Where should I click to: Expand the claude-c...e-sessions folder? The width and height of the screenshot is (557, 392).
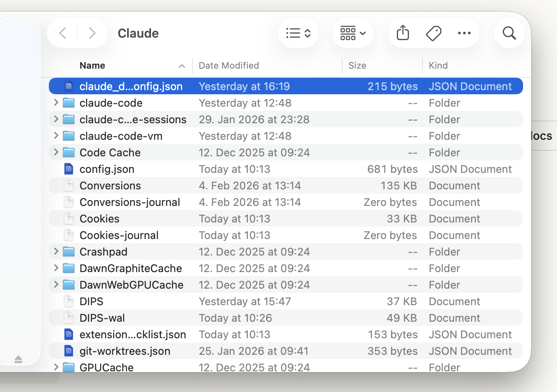pyautogui.click(x=56, y=119)
